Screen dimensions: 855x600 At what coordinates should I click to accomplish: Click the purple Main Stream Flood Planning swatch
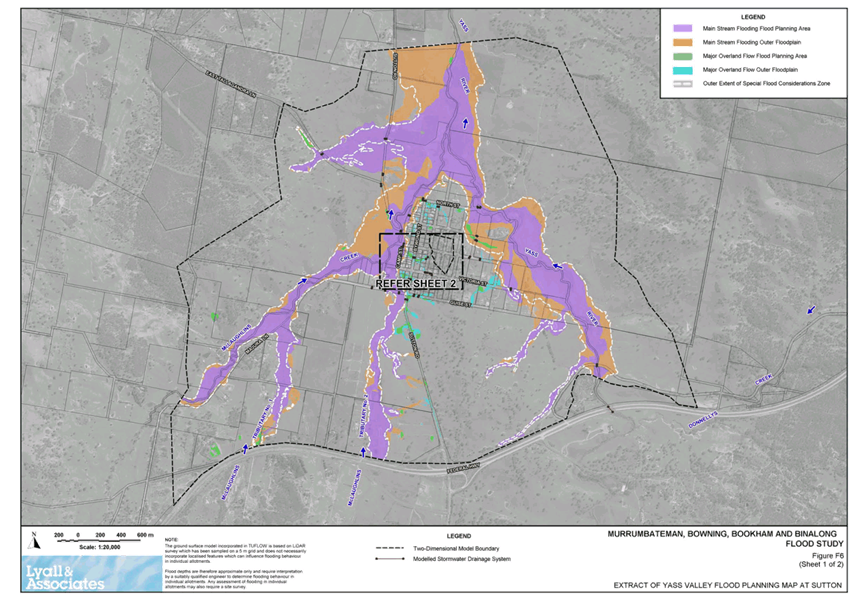684,30
